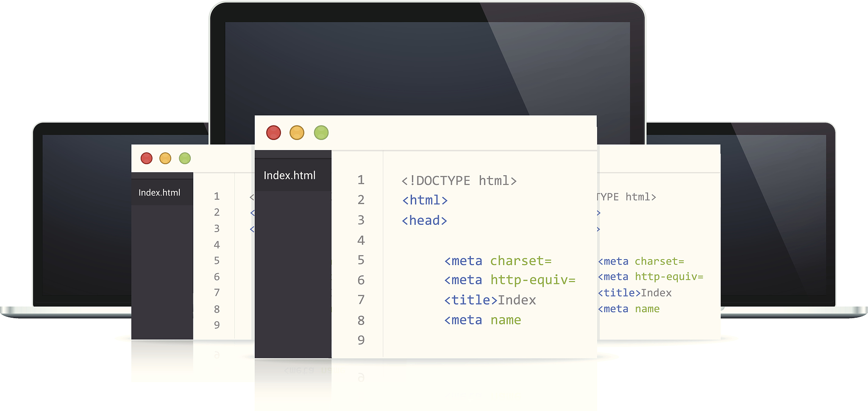Click the meta http-equiv line in the front editor

click(510, 280)
